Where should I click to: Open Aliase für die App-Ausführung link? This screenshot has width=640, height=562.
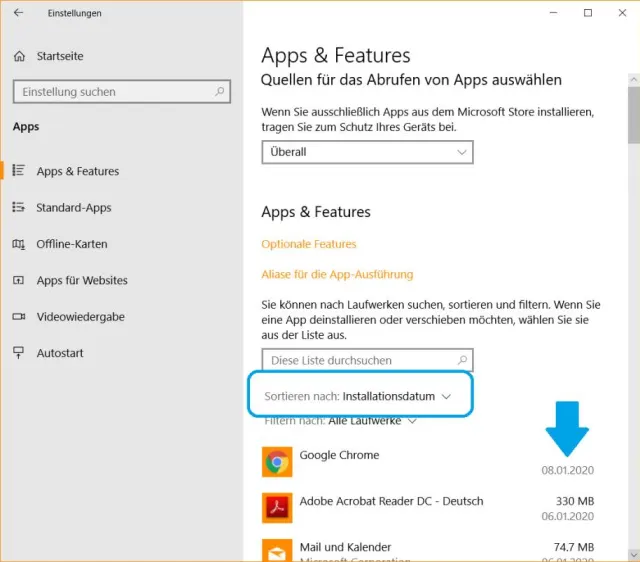pyautogui.click(x=337, y=274)
